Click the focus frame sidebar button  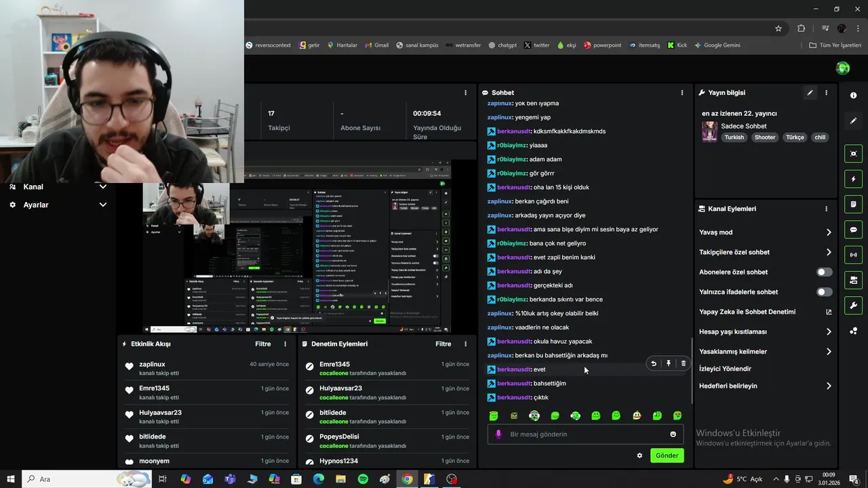pyautogui.click(x=853, y=154)
